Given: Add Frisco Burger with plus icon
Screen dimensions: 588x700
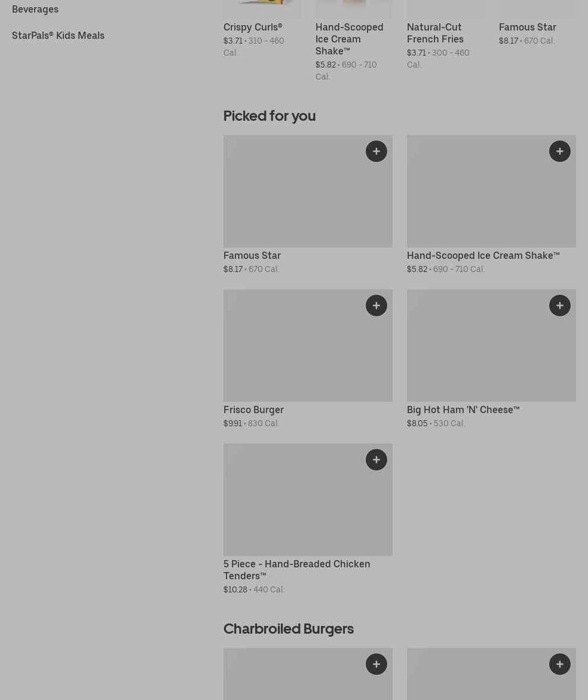Looking at the screenshot, I should coord(376,305).
